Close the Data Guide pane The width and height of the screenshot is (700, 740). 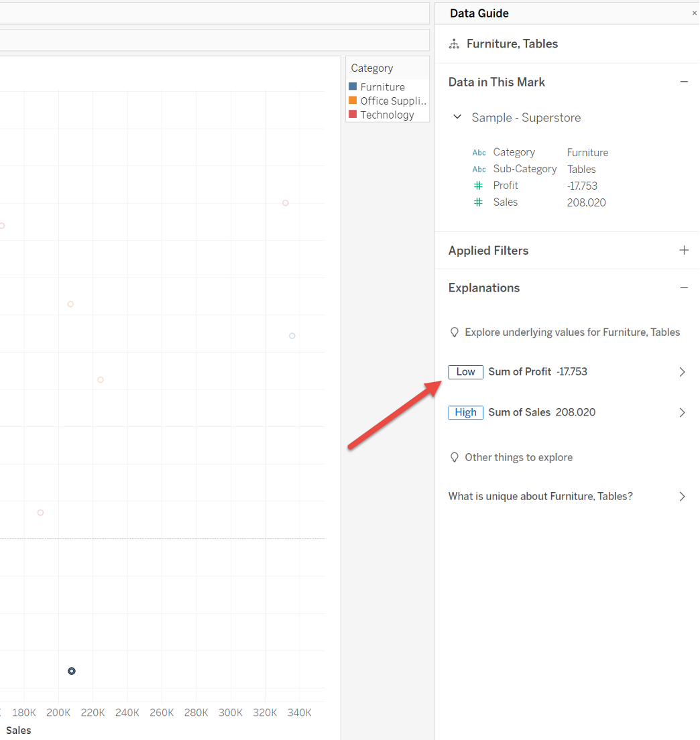[694, 13]
